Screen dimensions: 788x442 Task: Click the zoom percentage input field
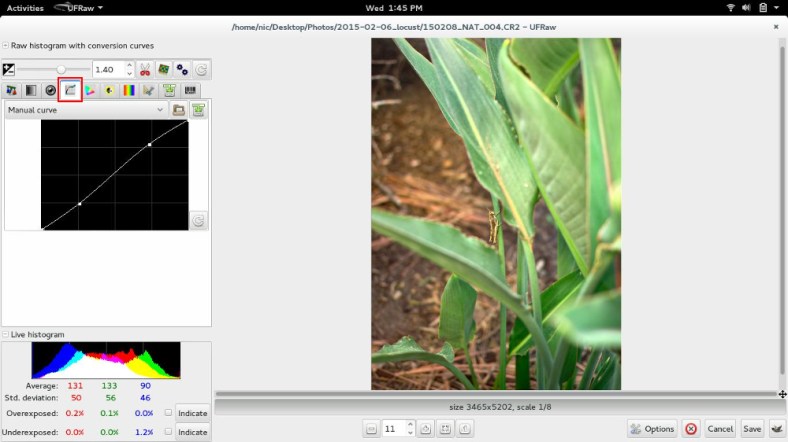click(395, 428)
